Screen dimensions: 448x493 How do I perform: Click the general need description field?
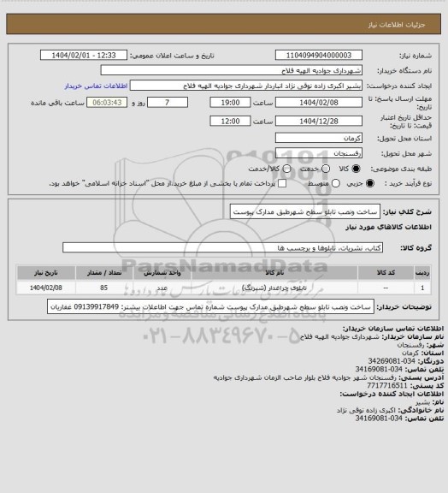coord(305,212)
